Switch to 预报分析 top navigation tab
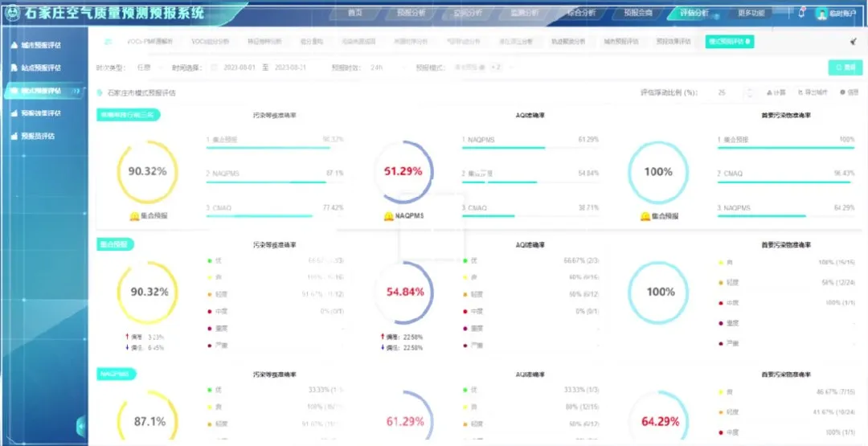 (x=413, y=13)
